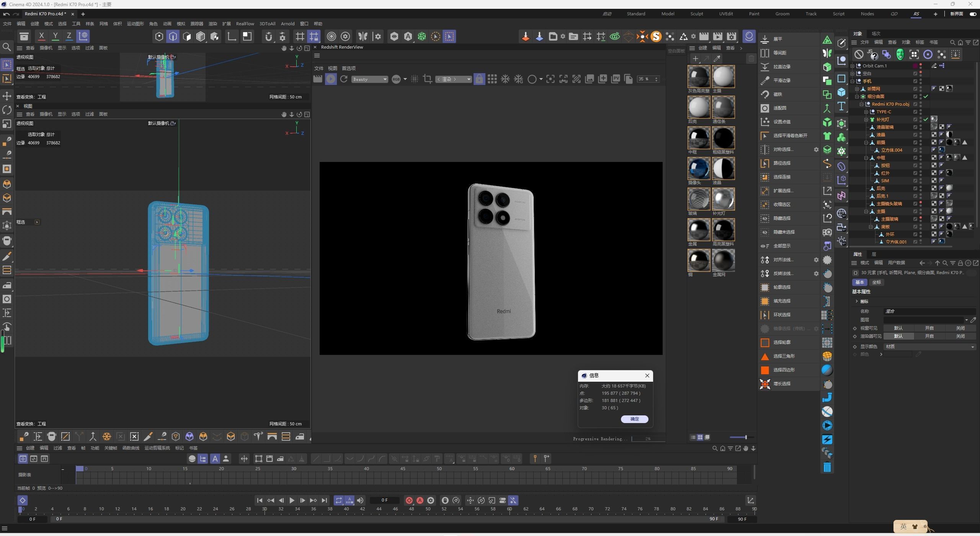980x536 pixels.
Task: Select the 摄像头 blue material thumbnail
Action: point(699,168)
